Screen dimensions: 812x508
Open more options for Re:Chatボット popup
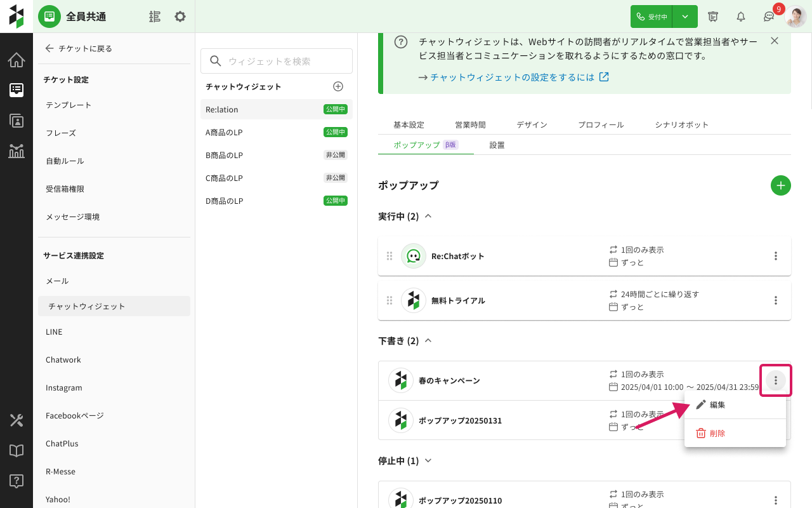[x=775, y=256]
